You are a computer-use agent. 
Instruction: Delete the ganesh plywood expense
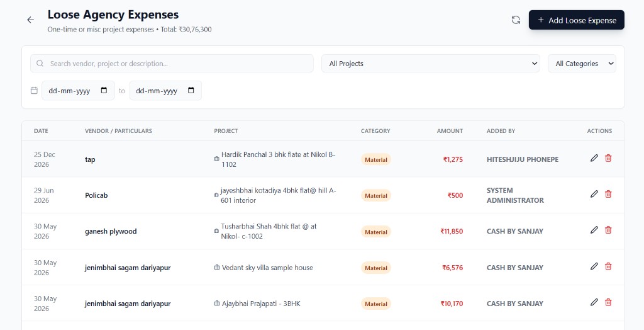pyautogui.click(x=608, y=230)
